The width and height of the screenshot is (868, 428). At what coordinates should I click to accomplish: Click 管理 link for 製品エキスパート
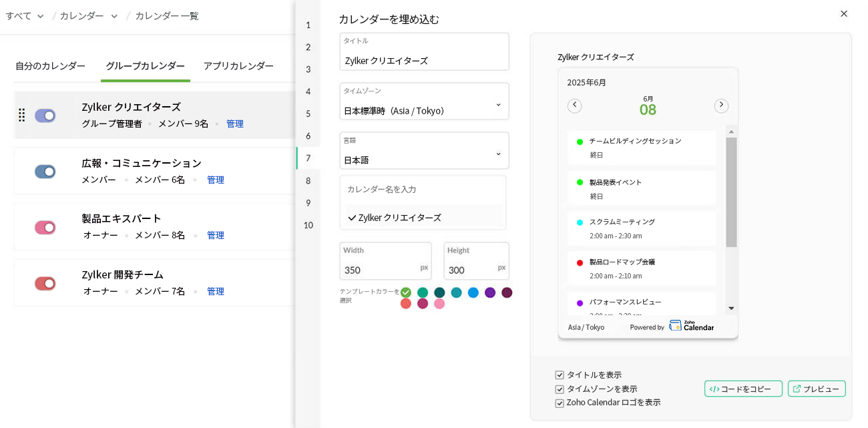pyautogui.click(x=216, y=236)
